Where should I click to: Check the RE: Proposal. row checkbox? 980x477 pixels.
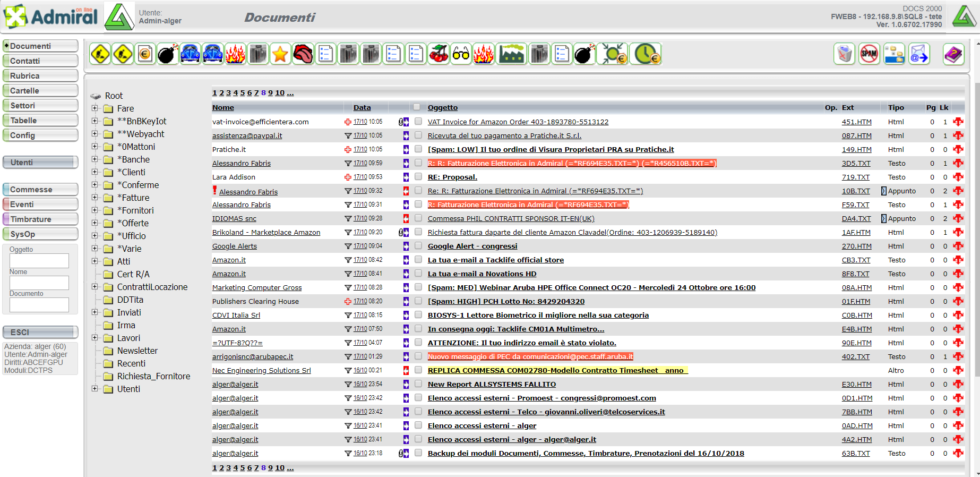tap(418, 177)
